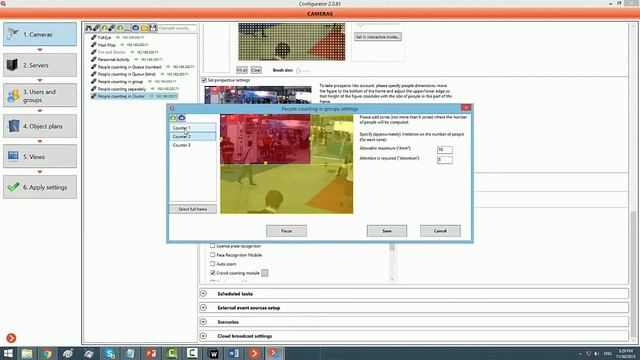Screen dimensions: 640x360
Task: Open Google Chrome from the taskbar
Action: (47, 353)
